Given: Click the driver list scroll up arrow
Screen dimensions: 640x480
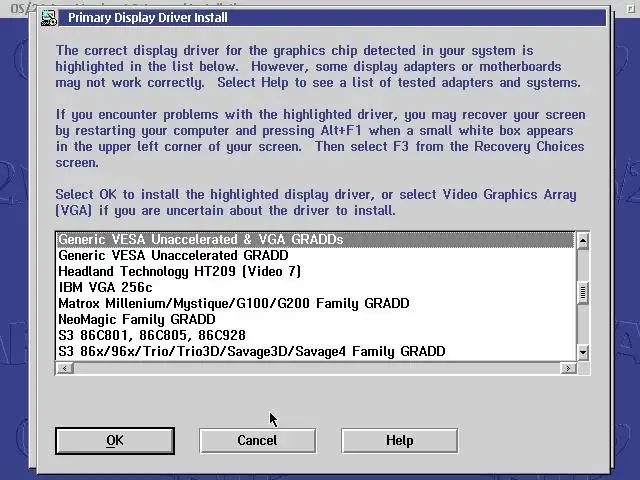Looking at the screenshot, I should (x=583, y=241).
